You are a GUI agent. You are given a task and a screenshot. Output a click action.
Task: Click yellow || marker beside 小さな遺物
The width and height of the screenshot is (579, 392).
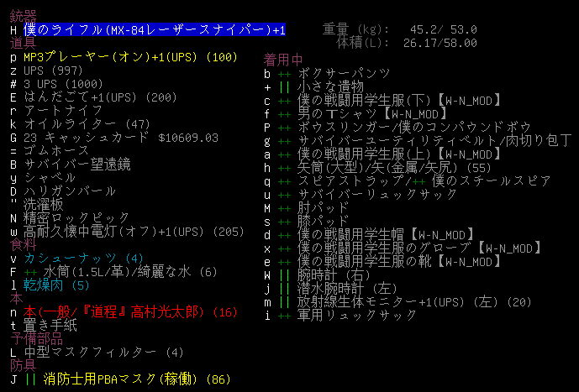[x=283, y=86]
